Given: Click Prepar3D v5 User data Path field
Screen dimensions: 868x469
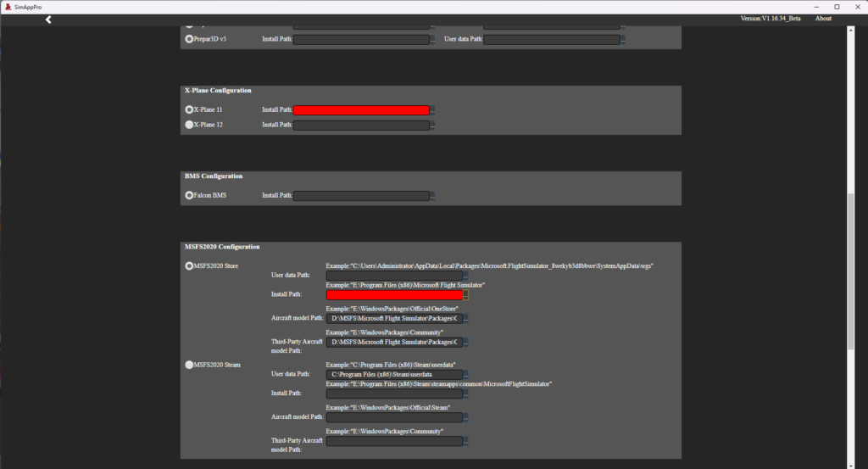Looking at the screenshot, I should 551,39.
